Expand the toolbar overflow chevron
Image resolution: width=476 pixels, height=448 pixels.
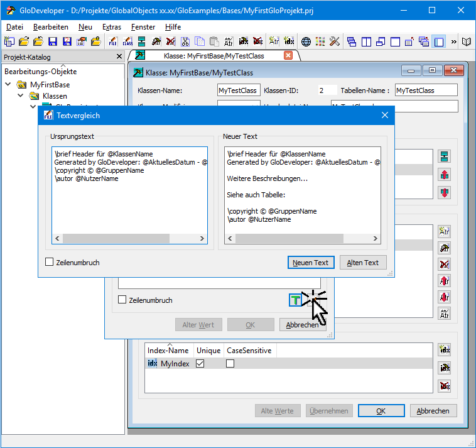coord(453,41)
